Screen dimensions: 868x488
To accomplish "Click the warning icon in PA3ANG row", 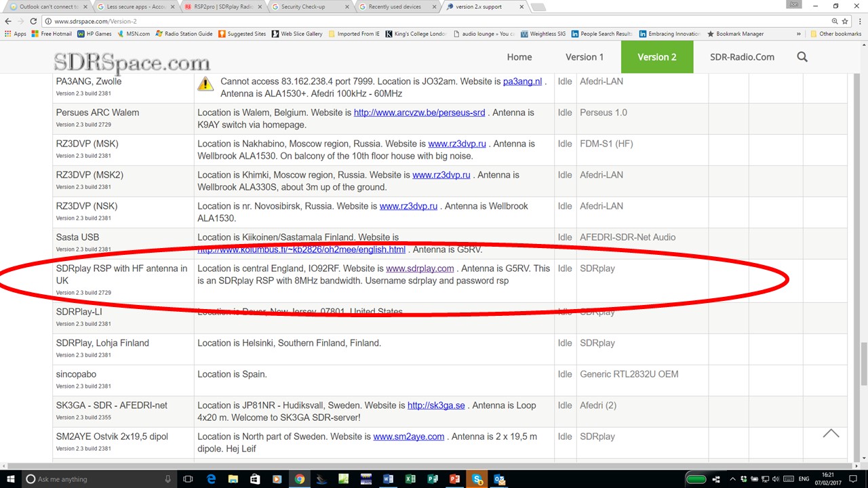I will click(205, 84).
